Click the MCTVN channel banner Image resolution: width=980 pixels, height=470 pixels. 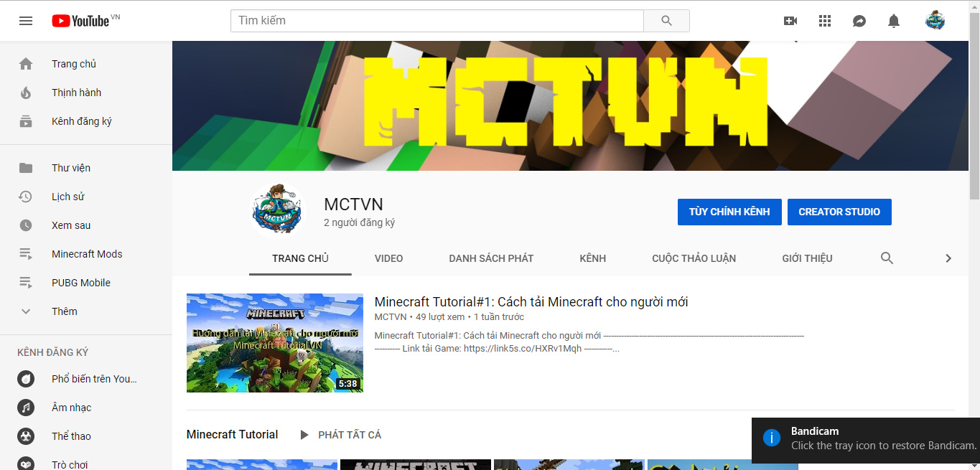(571, 105)
